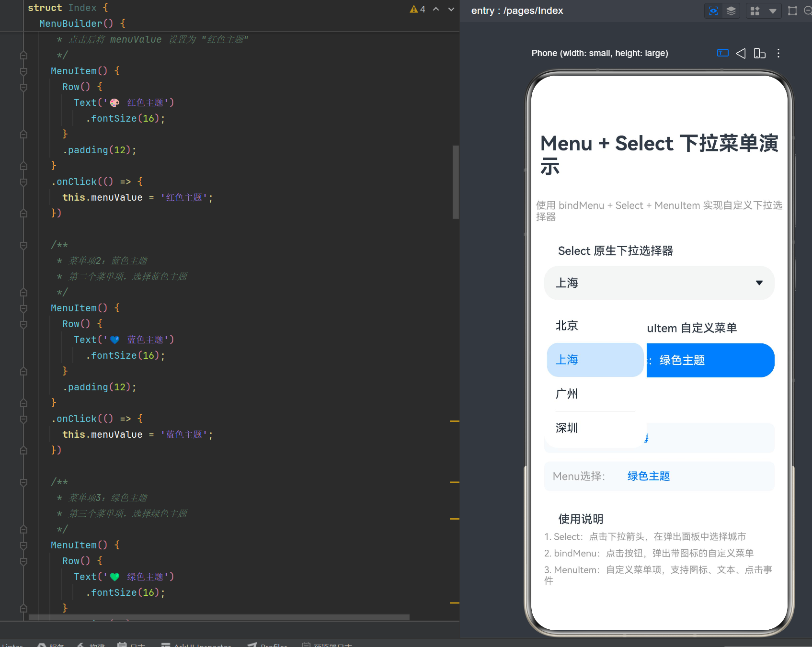Click warning stripe marker beside .onClick 蓝色主题 line
The image size is (812, 647).
(x=455, y=421)
